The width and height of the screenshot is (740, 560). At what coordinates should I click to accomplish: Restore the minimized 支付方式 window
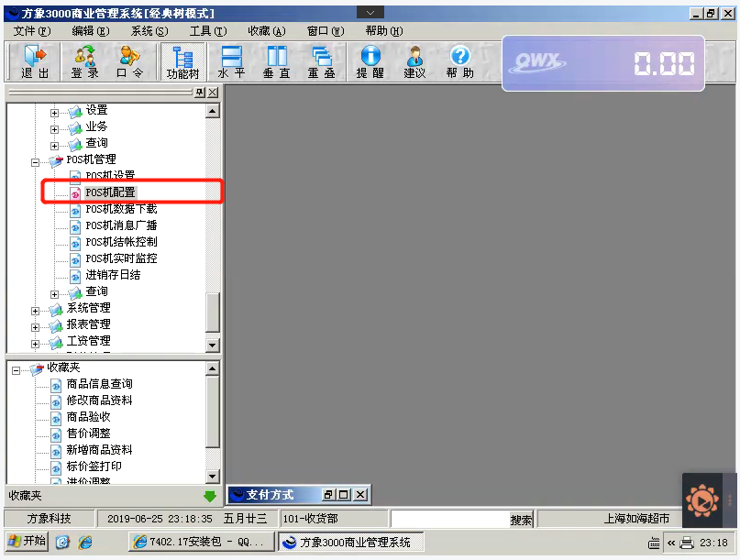tap(328, 495)
